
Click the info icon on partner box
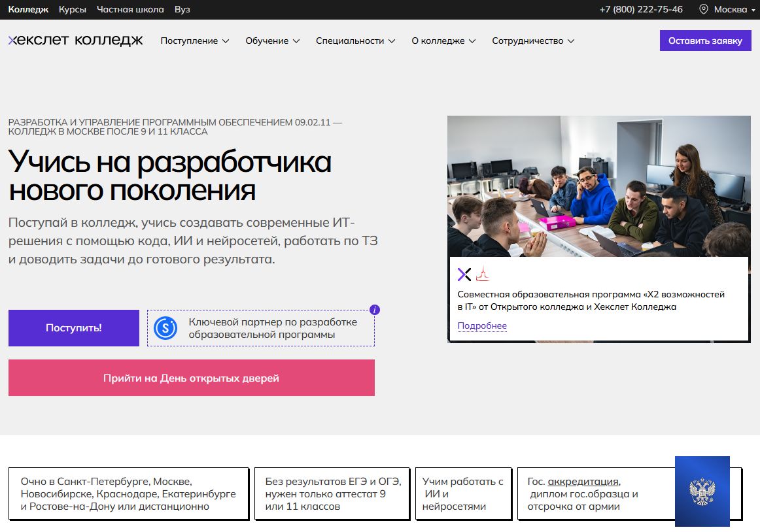pyautogui.click(x=375, y=310)
